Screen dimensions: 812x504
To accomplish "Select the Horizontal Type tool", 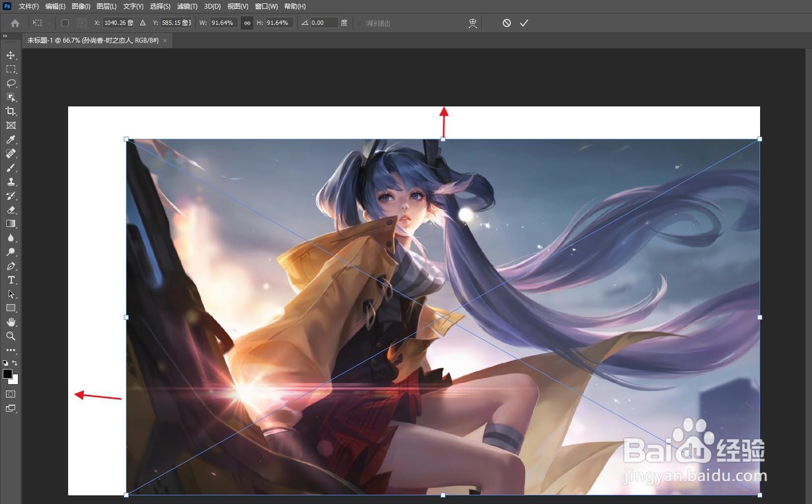I will tap(10, 280).
